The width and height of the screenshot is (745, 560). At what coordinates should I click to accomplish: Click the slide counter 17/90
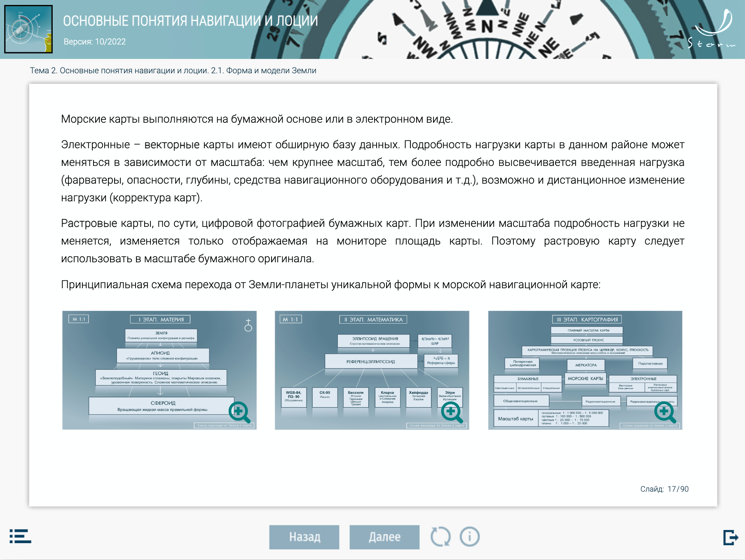664,489
